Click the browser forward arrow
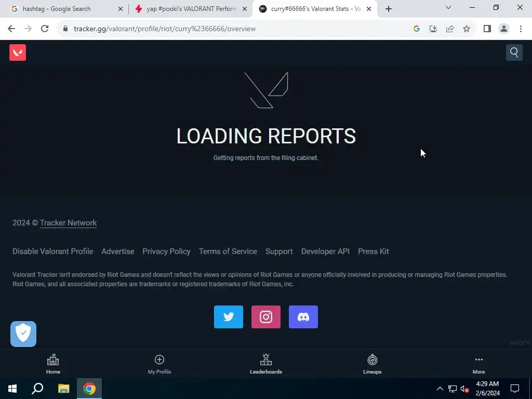The width and height of the screenshot is (532, 399). click(x=28, y=29)
